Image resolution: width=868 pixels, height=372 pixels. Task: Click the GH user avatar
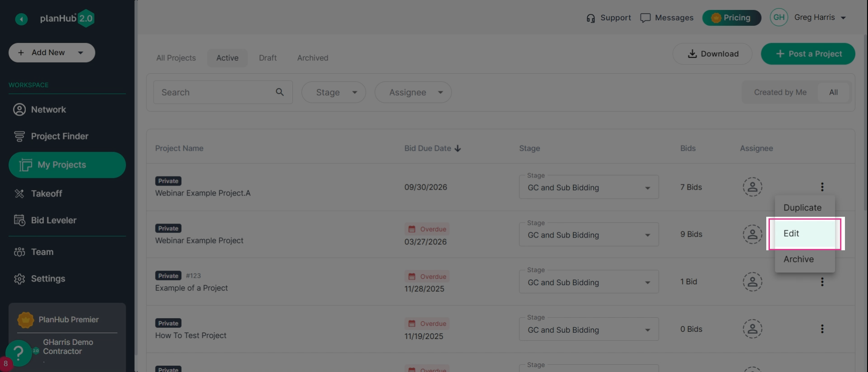click(779, 18)
